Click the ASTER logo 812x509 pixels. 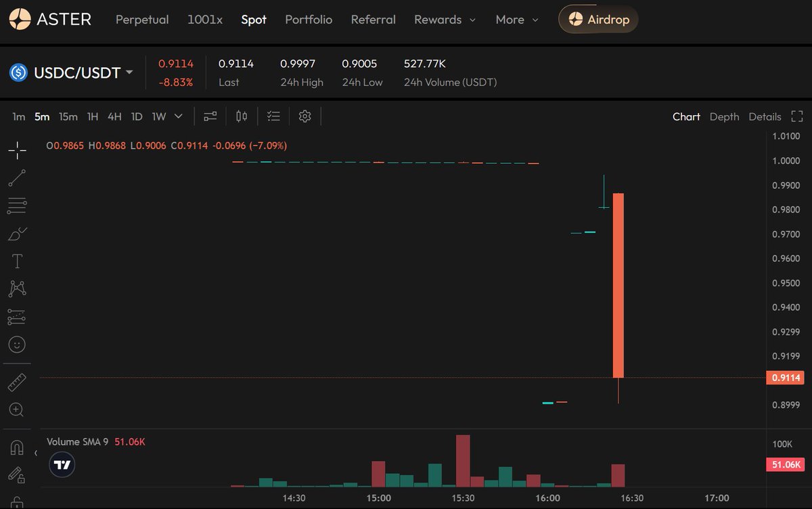click(51, 19)
